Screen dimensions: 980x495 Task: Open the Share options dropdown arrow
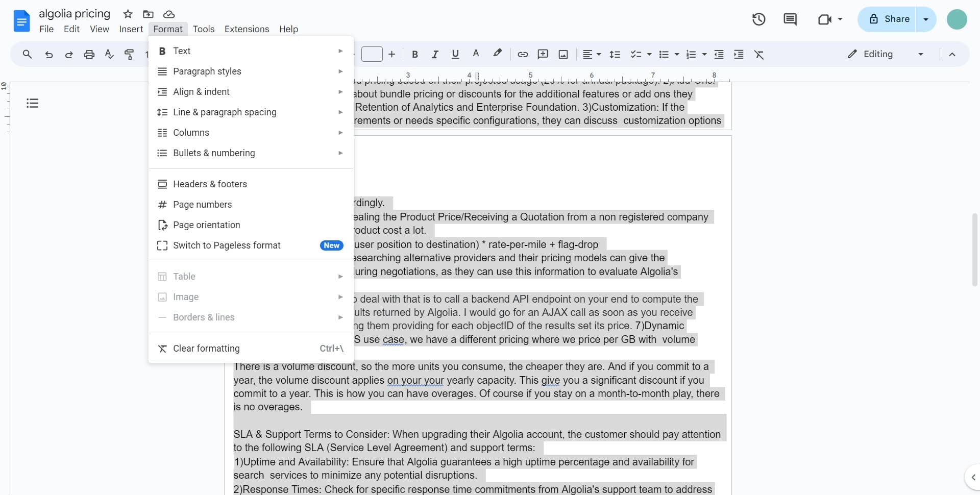tap(926, 19)
